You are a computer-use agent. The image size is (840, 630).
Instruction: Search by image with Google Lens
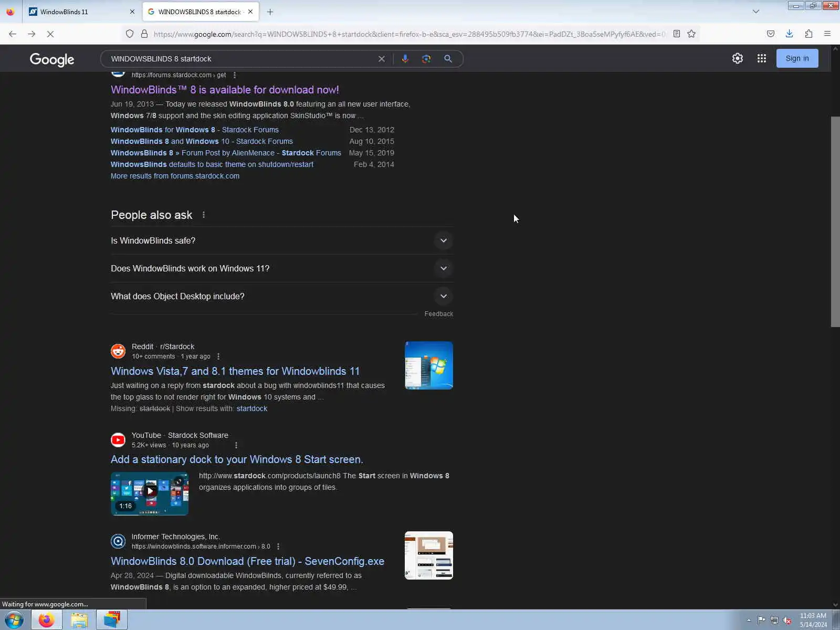(426, 59)
